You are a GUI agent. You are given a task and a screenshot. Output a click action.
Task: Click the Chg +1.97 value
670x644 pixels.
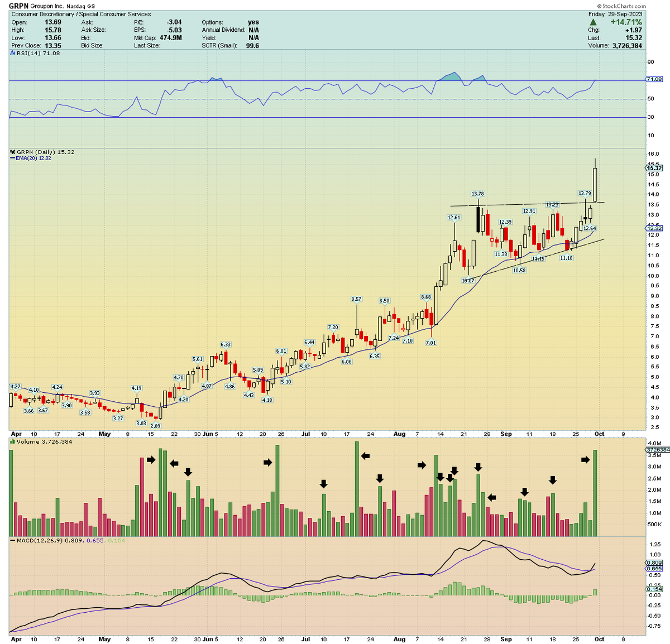coord(633,30)
